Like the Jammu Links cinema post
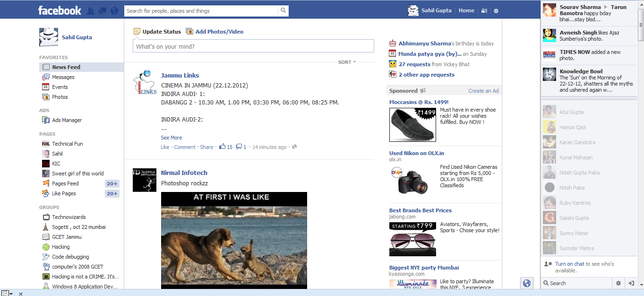Image resolution: width=644 pixels, height=296 pixels. pyautogui.click(x=164, y=147)
